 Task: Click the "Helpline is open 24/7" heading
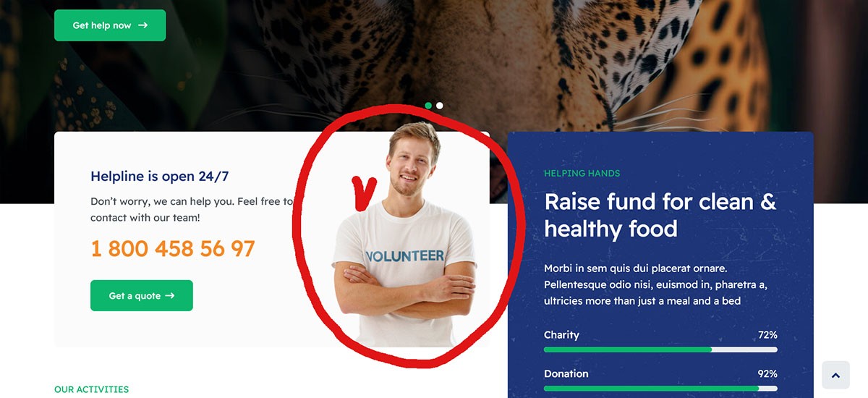coord(160,176)
